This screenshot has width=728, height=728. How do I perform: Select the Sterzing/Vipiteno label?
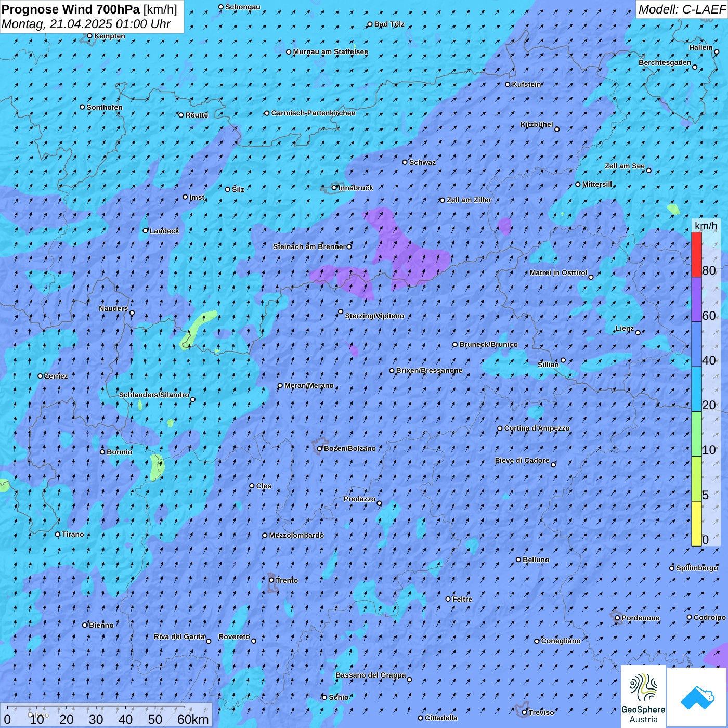(x=374, y=316)
